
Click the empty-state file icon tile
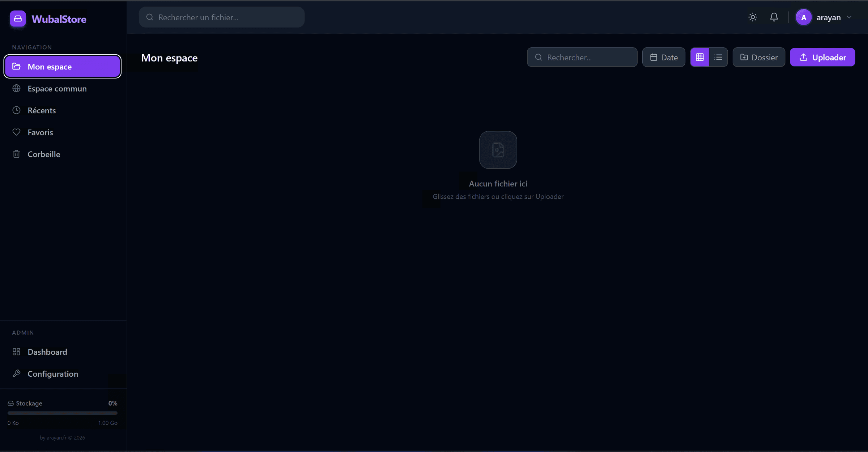coord(498,150)
